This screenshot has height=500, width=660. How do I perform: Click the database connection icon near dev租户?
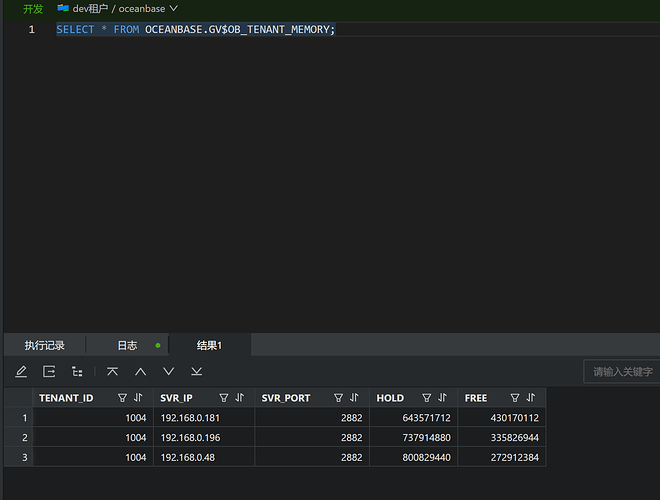coord(63,8)
